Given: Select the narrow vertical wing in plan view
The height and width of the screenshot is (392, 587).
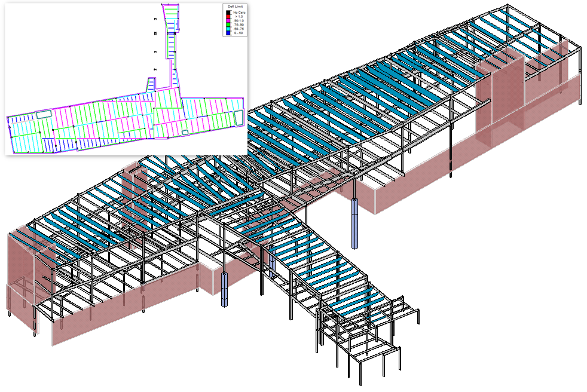Looking at the screenshot, I should 172,36.
